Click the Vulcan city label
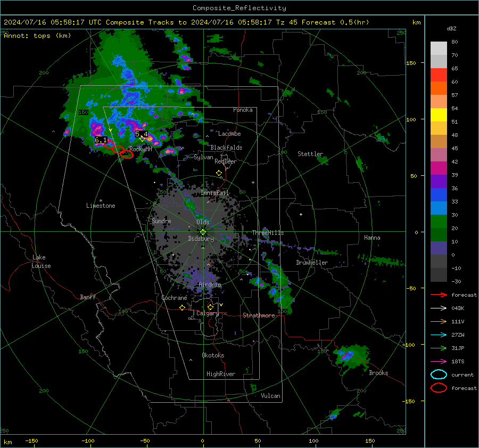 pos(270,396)
